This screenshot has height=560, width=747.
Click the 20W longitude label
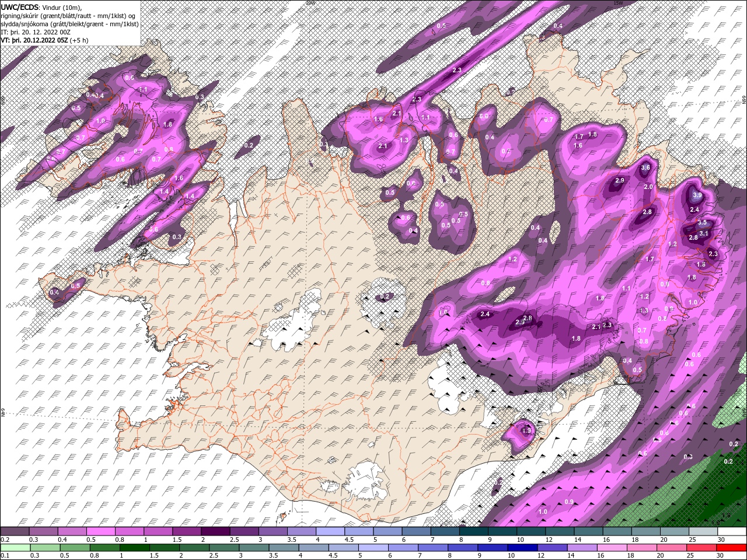[x=310, y=3]
